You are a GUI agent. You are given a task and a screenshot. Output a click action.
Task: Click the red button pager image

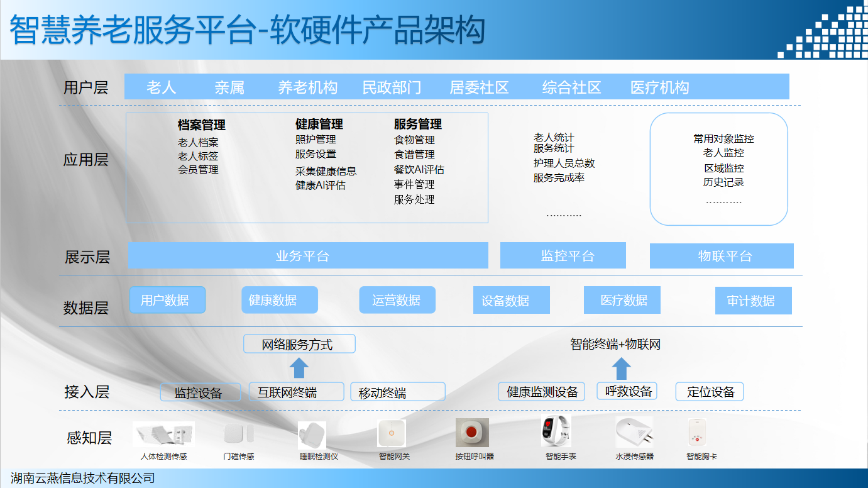(472, 433)
